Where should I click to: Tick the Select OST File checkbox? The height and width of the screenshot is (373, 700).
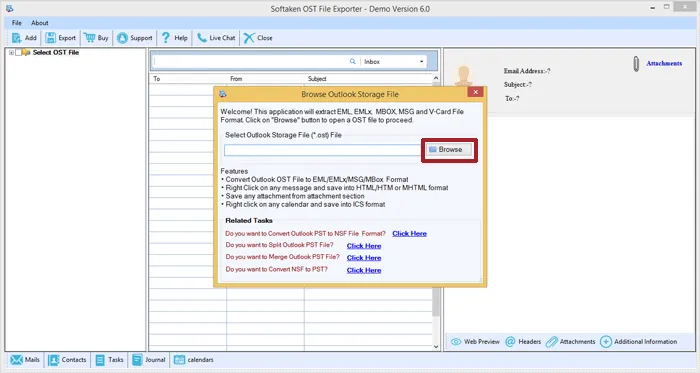pyautogui.click(x=18, y=53)
